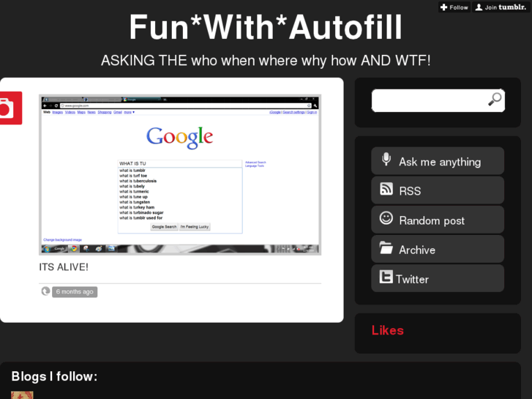Open the Google screenshot image in post

180,175
